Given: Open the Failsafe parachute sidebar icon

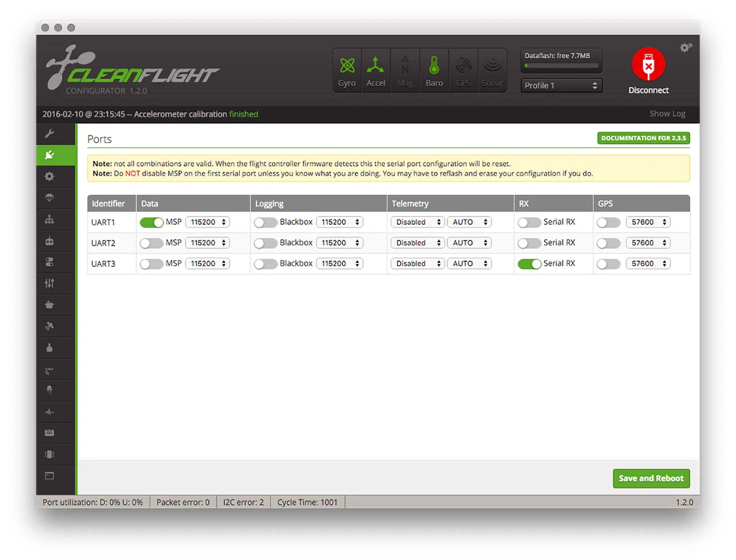Looking at the screenshot, I should (x=50, y=198).
